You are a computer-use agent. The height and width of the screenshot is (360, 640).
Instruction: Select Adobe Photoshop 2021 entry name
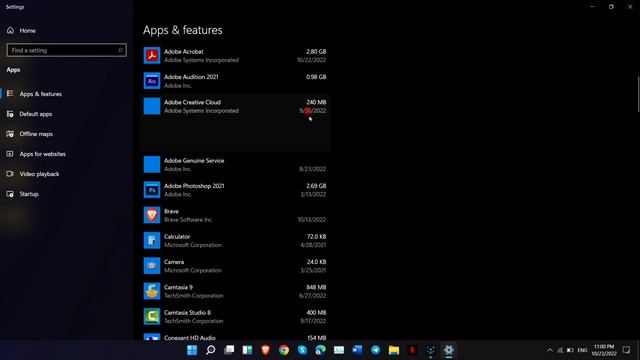point(194,186)
